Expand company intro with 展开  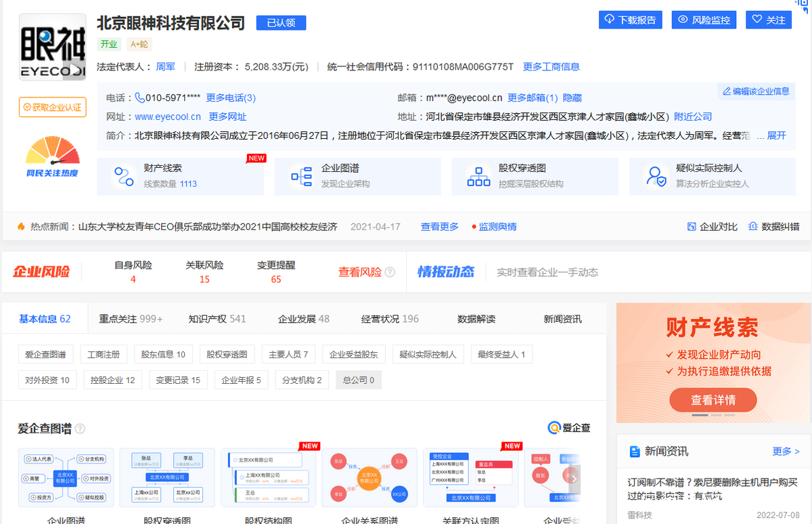point(777,135)
